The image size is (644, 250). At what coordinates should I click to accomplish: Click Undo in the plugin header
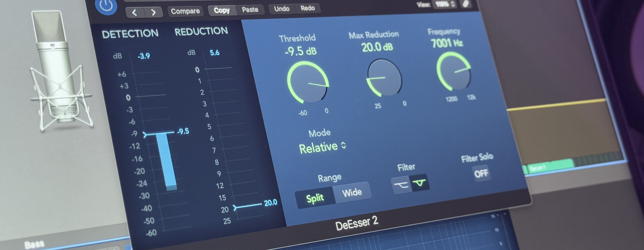pyautogui.click(x=281, y=9)
